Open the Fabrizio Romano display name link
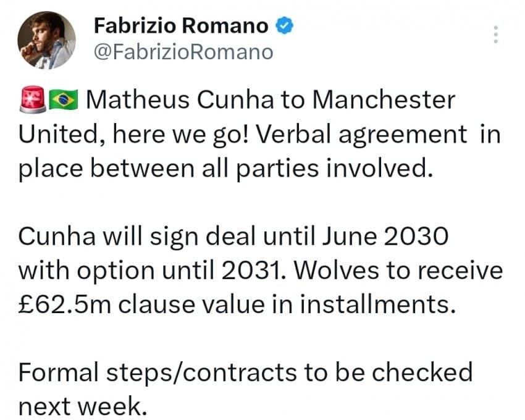 click(x=180, y=25)
